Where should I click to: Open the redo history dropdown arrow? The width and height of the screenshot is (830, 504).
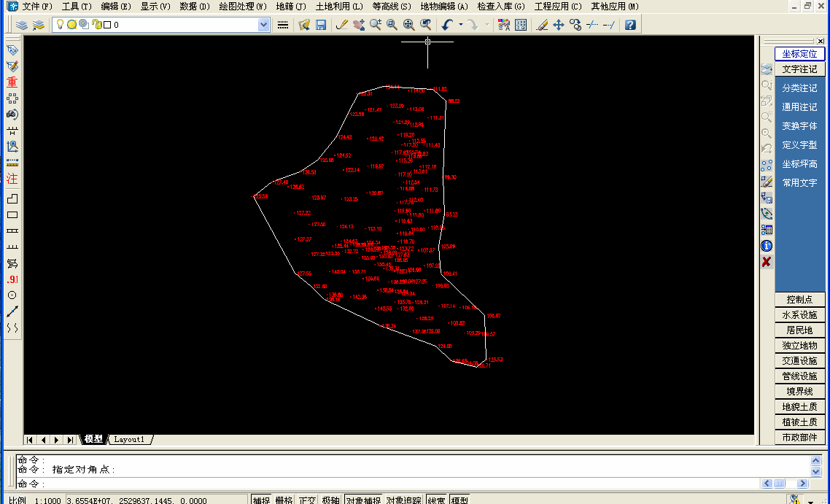(x=486, y=25)
